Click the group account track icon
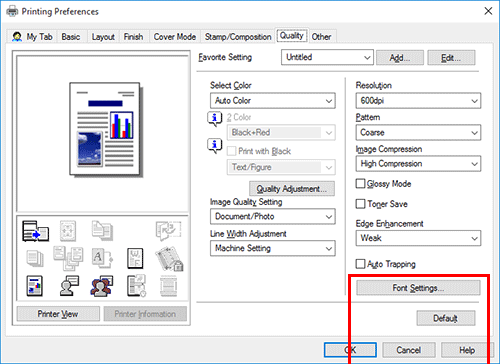500x364 pixels. [x=101, y=286]
